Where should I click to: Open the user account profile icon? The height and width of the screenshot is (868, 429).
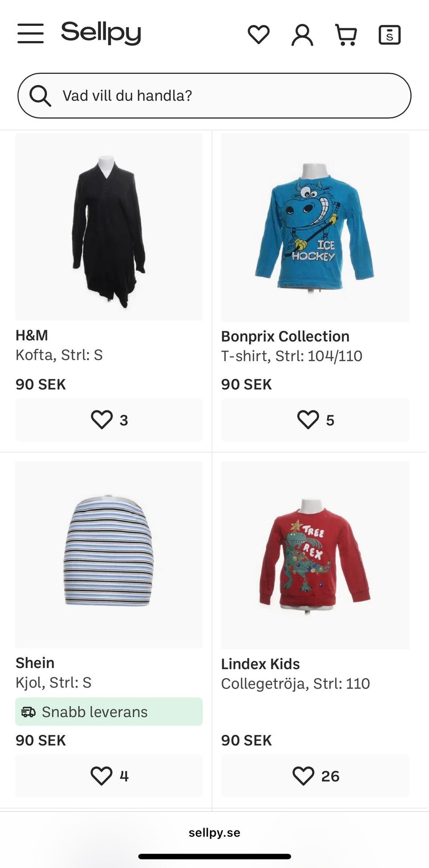tap(302, 34)
